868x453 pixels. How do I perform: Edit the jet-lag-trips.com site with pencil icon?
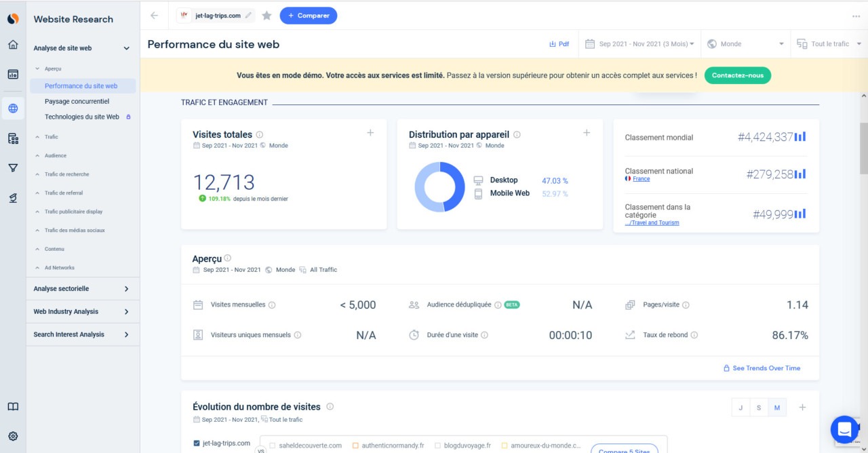(x=249, y=16)
